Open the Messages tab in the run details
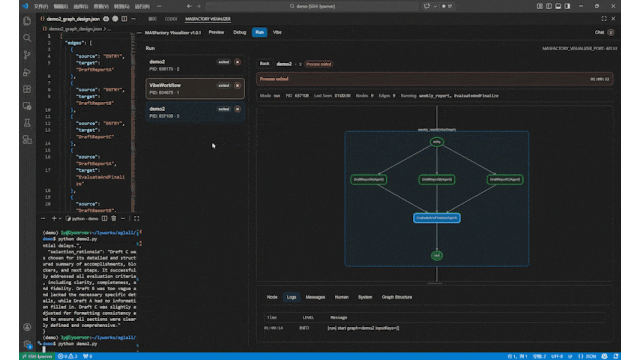This screenshot has height=360, width=640. pyautogui.click(x=315, y=297)
